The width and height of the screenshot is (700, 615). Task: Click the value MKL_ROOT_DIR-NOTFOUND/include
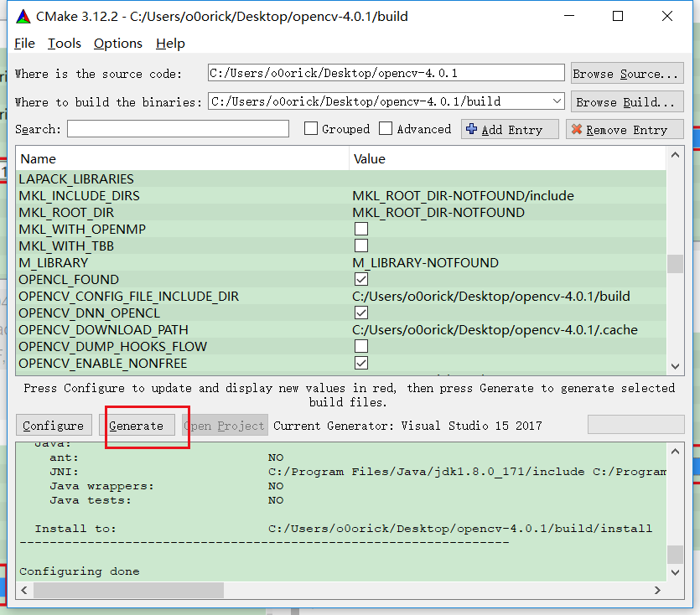tap(464, 195)
